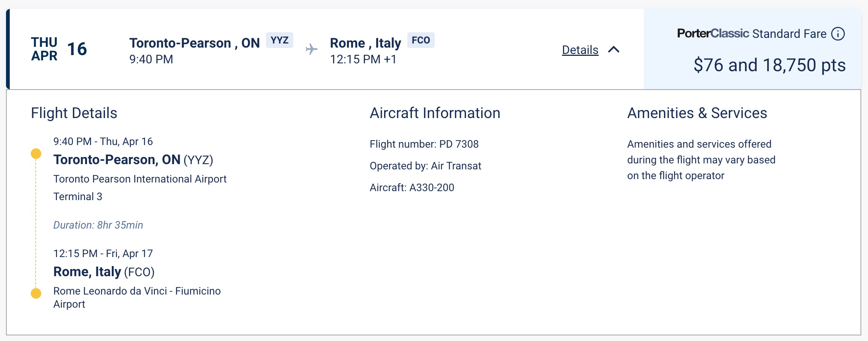Viewport: 868px width, 341px height.
Task: Click the Details link
Action: click(580, 50)
